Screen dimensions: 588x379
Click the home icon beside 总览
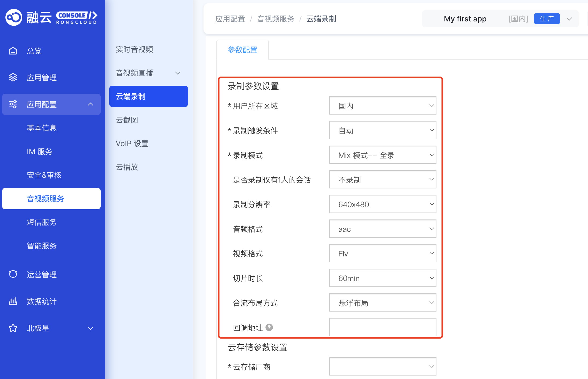click(x=13, y=51)
